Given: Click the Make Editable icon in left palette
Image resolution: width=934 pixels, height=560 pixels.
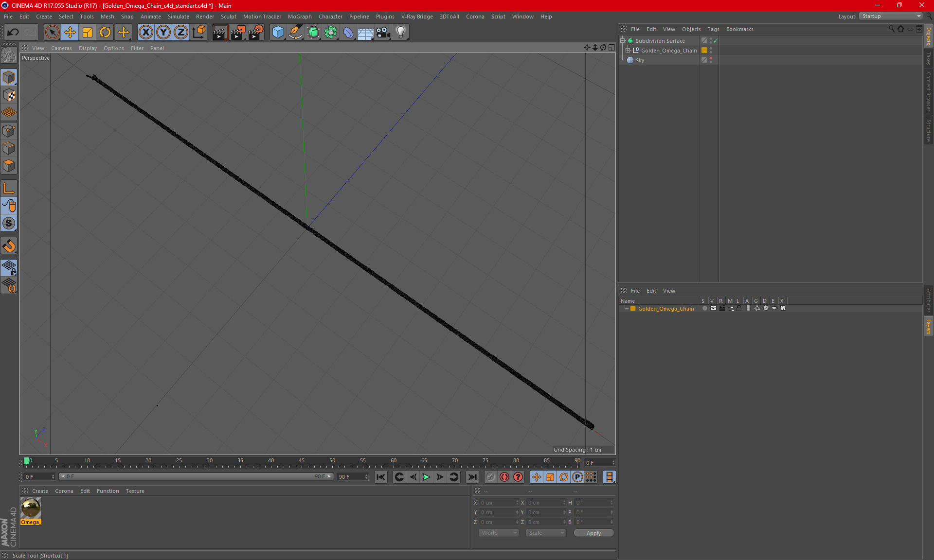Looking at the screenshot, I should [9, 55].
